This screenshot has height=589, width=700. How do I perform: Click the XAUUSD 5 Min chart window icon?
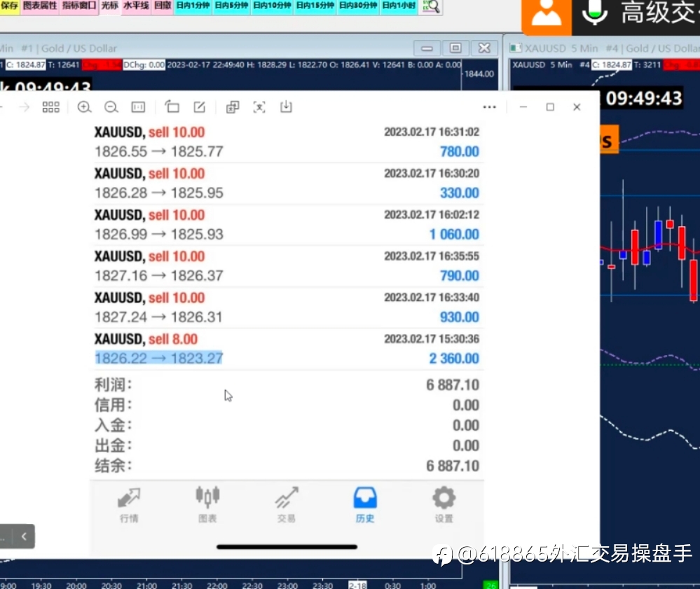[x=516, y=48]
